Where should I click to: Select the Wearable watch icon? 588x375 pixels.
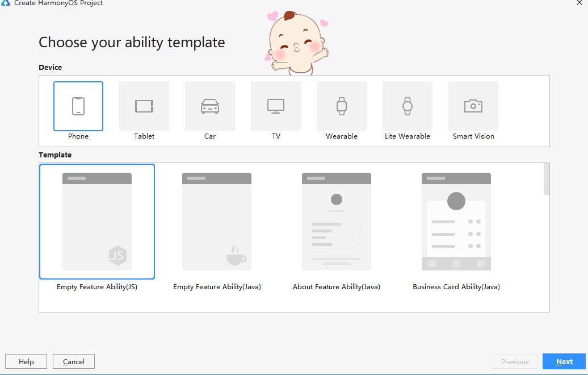pyautogui.click(x=342, y=106)
